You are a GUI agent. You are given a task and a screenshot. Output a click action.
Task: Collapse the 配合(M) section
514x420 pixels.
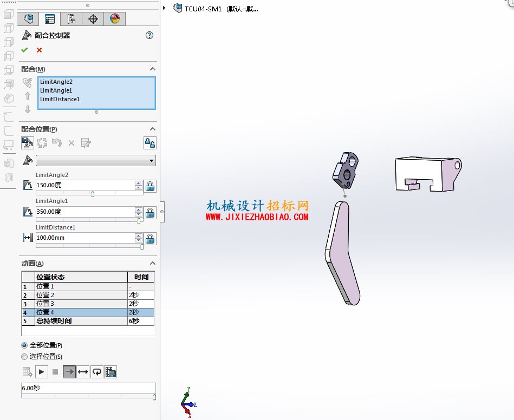[x=152, y=69]
